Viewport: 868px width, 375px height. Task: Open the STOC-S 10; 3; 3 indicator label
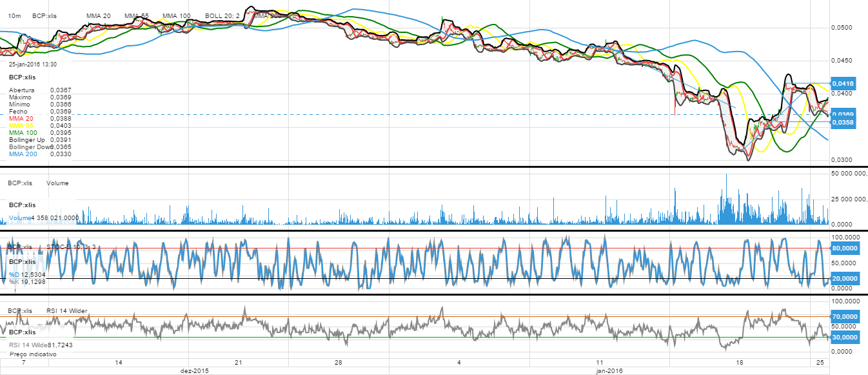71,247
